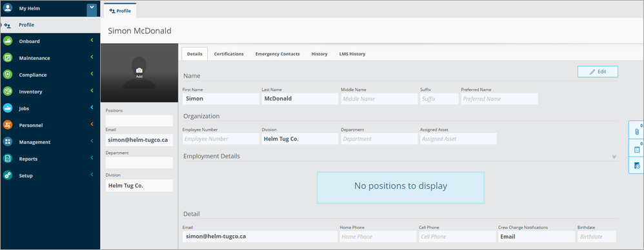Click the left panel Email value
Viewport: 644px width, 250px height.
click(139, 140)
